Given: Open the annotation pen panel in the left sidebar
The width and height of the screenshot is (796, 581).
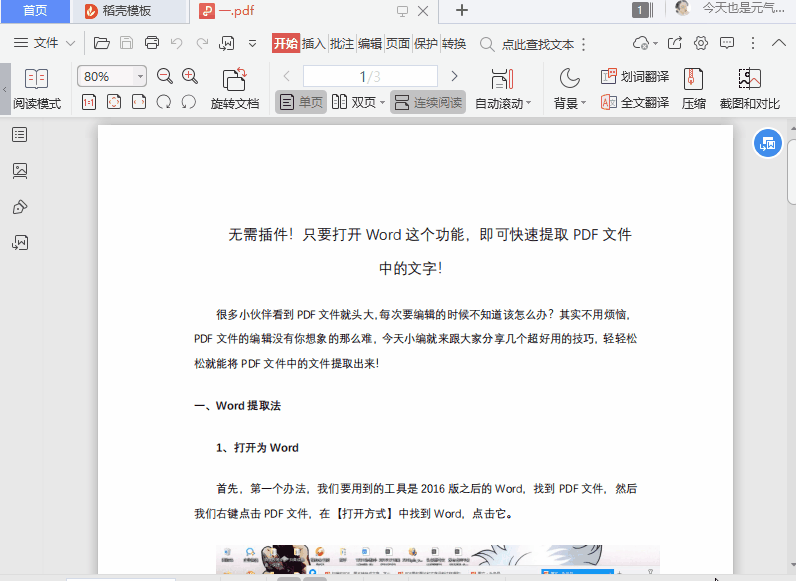Looking at the screenshot, I should tap(20, 207).
